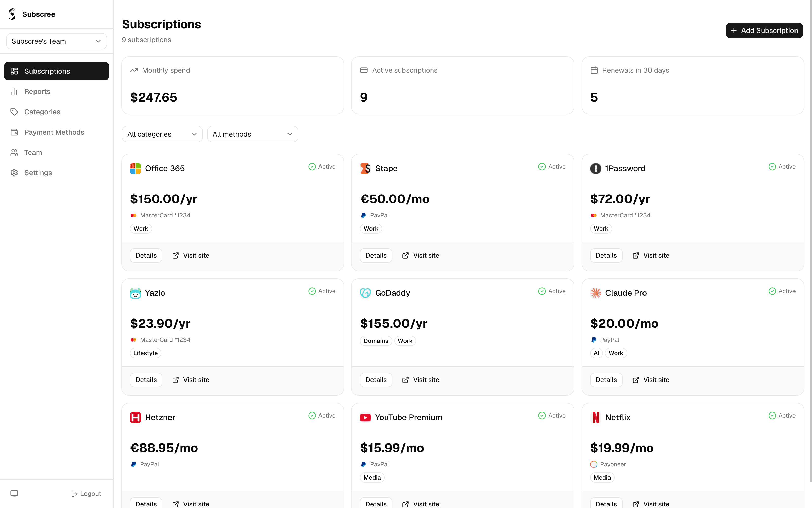Open Details for Stape
This screenshot has width=812, height=508.
[376, 255]
